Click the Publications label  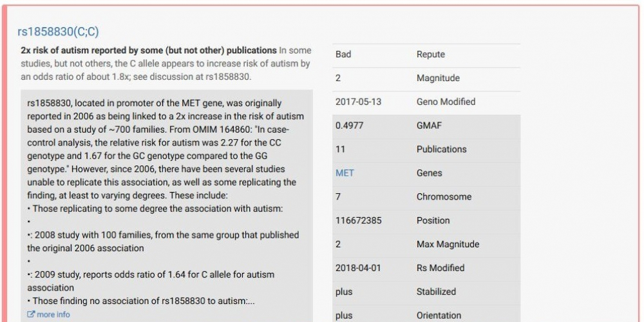coord(441,149)
